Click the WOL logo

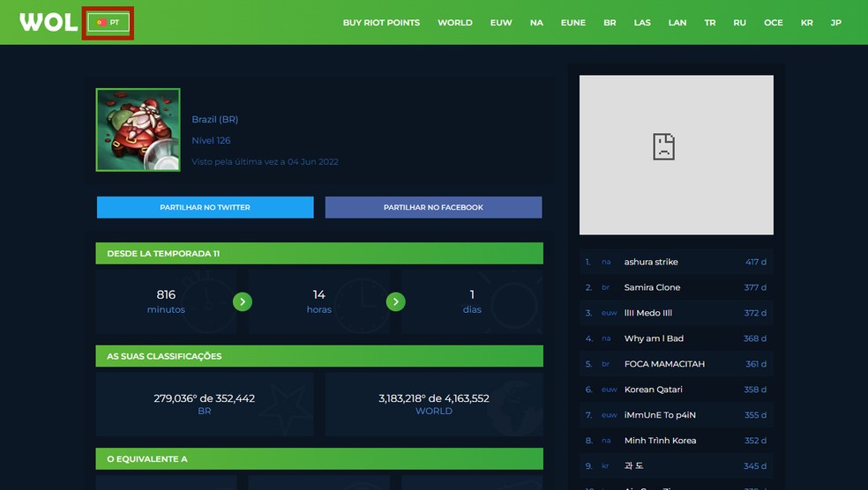pos(49,22)
